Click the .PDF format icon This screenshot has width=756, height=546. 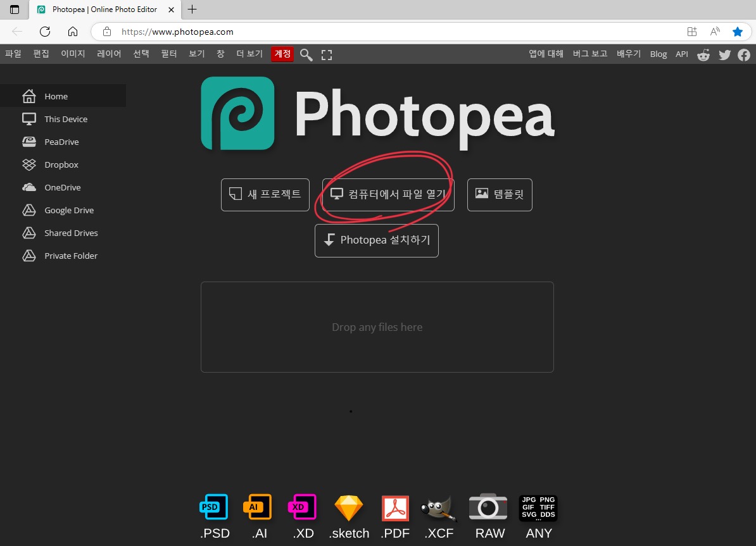[395, 508]
